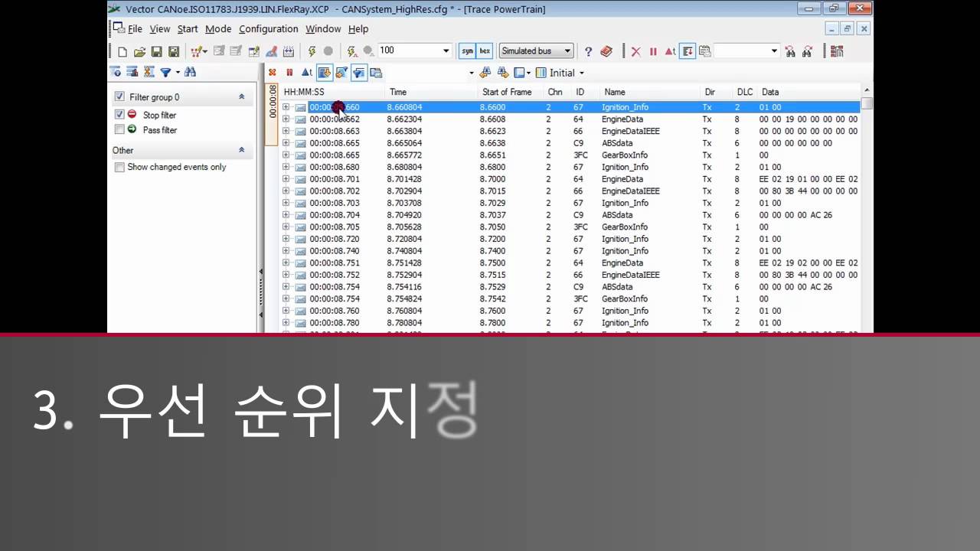Clear the trace with the main toolbar X icon

tap(635, 51)
